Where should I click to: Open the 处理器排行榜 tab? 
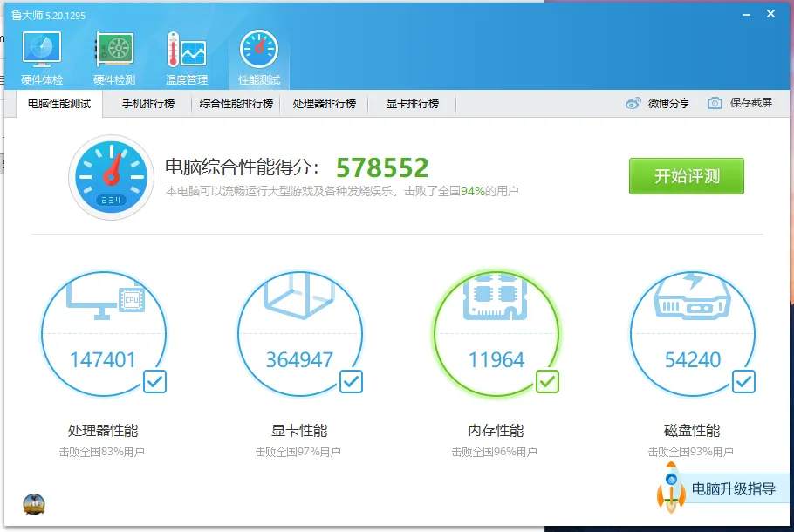[324, 104]
